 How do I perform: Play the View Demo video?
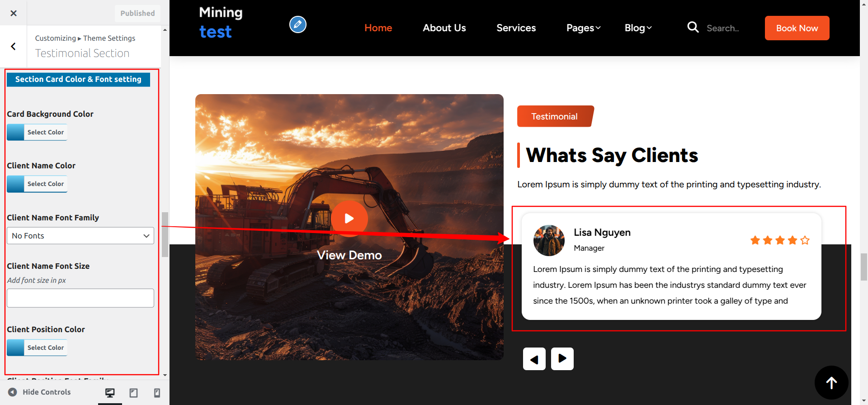tap(349, 219)
